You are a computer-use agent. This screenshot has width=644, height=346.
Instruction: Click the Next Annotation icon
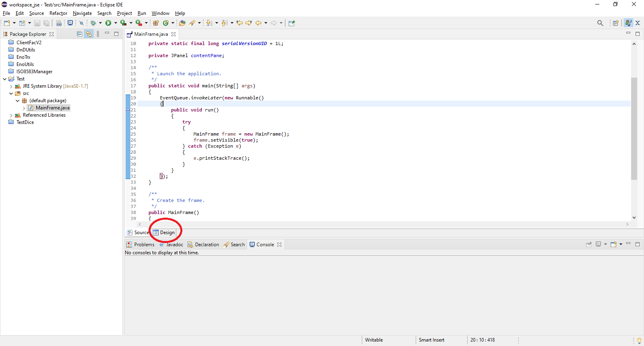pyautogui.click(x=209, y=23)
